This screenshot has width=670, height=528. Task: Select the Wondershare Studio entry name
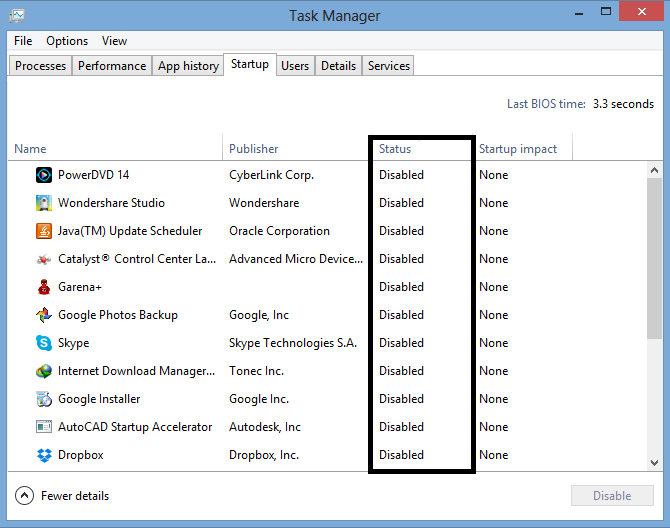[x=111, y=203]
